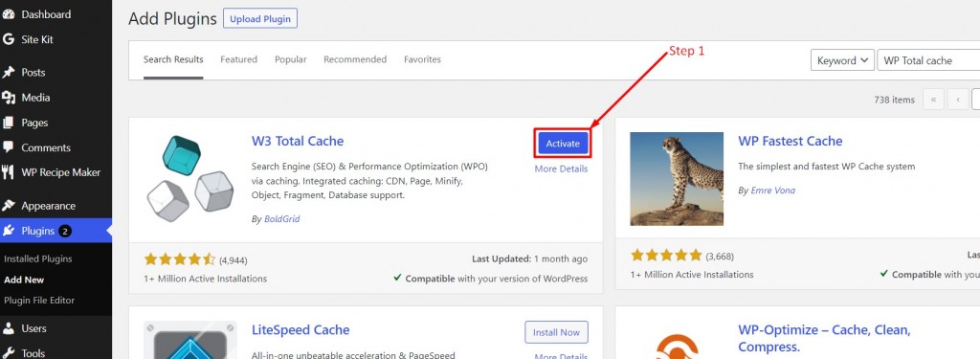The height and width of the screenshot is (359, 980).
Task: Click the Pages icon in sidebar
Action: click(8, 123)
